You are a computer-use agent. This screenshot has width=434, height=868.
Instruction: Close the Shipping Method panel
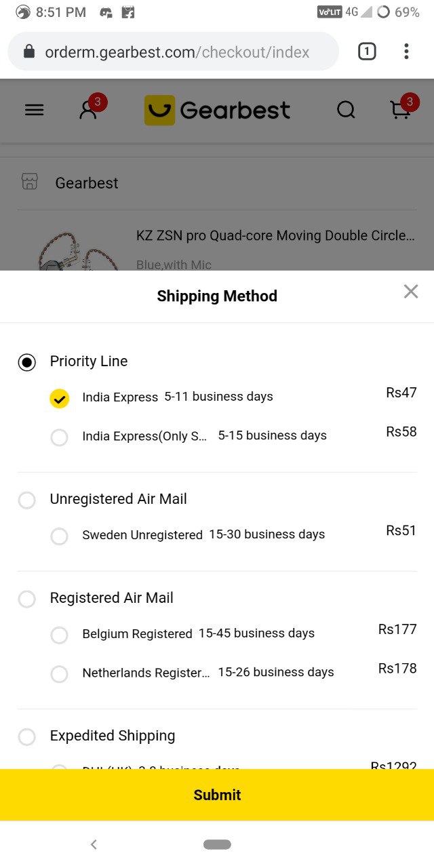(x=411, y=292)
